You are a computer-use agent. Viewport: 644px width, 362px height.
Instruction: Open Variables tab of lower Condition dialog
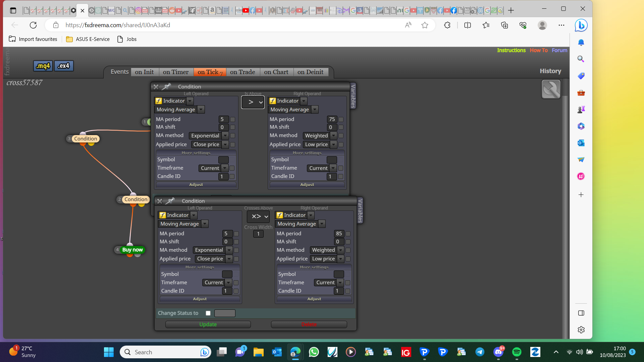[360, 210]
